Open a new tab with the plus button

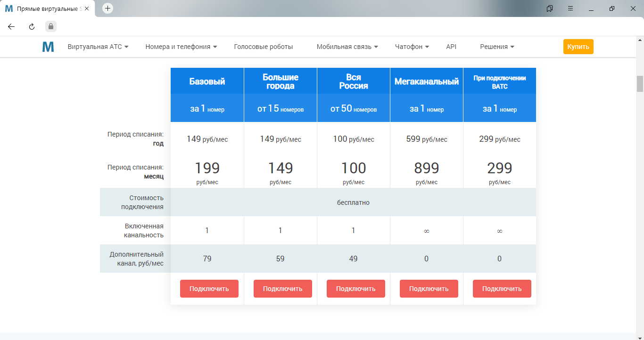107,8
